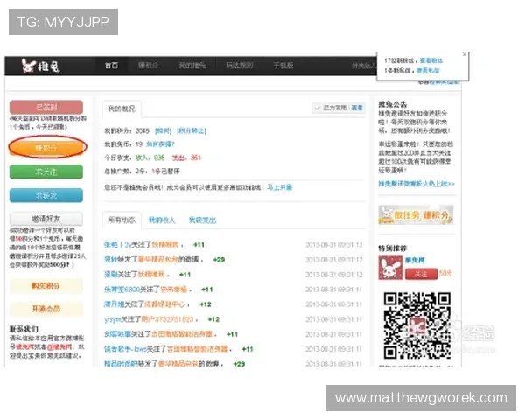Viewport: 525px width, 420px height.
Task: Open 我的推兔 in the top navigation
Action: click(192, 66)
